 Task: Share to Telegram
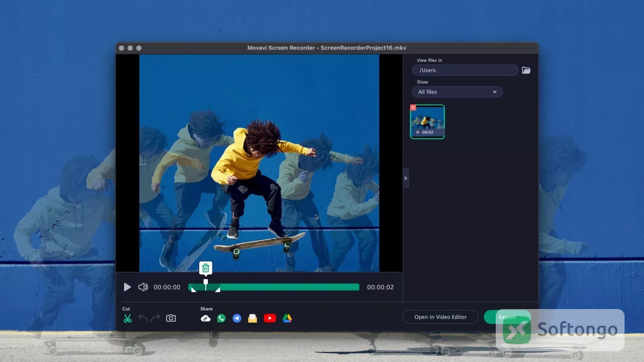pyautogui.click(x=237, y=318)
